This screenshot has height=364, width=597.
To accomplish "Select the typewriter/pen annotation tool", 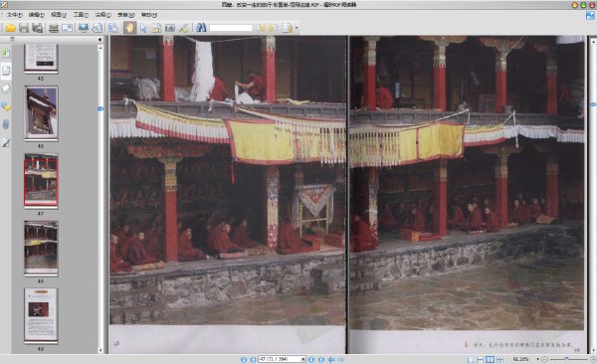I will tap(183, 28).
